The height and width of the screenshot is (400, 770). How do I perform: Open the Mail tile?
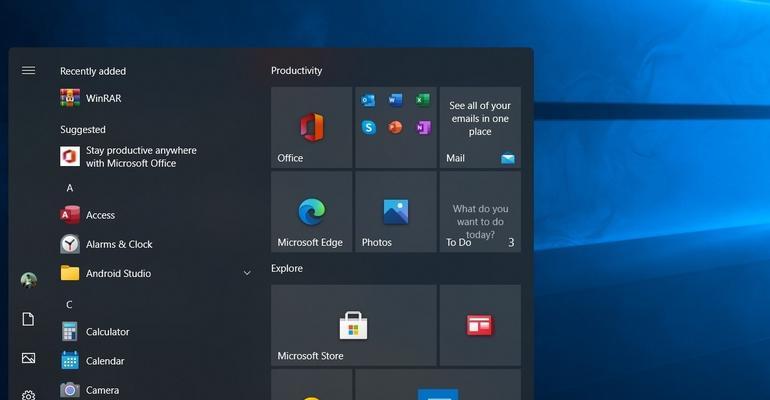pos(480,128)
